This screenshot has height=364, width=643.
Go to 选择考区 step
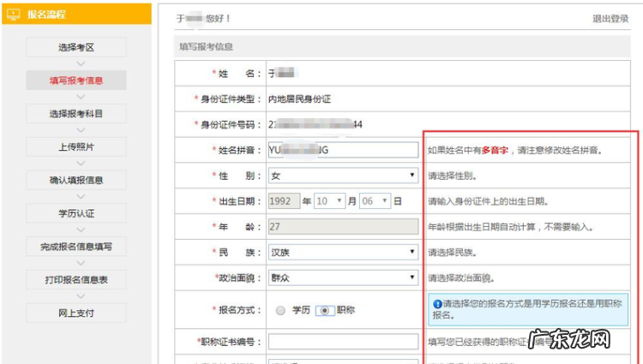pos(75,47)
